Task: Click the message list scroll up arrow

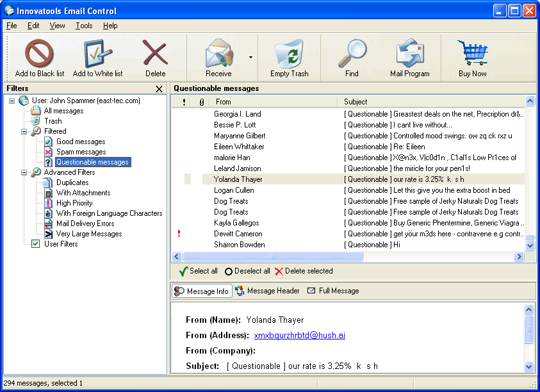Action: pos(530,101)
